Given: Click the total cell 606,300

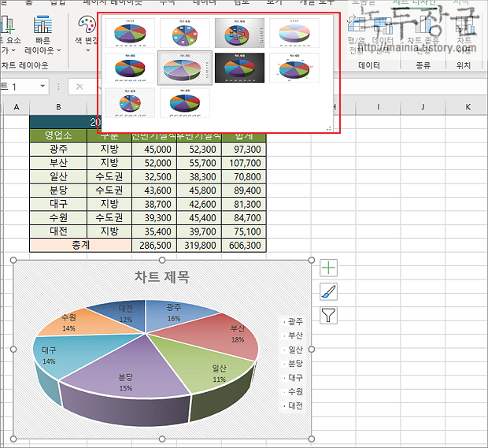Looking at the screenshot, I should tap(244, 245).
